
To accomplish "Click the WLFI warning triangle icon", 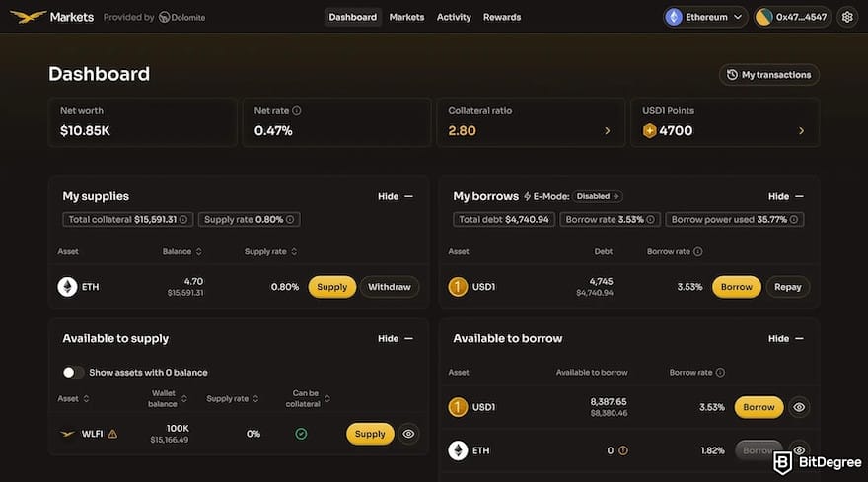I will 112,434.
